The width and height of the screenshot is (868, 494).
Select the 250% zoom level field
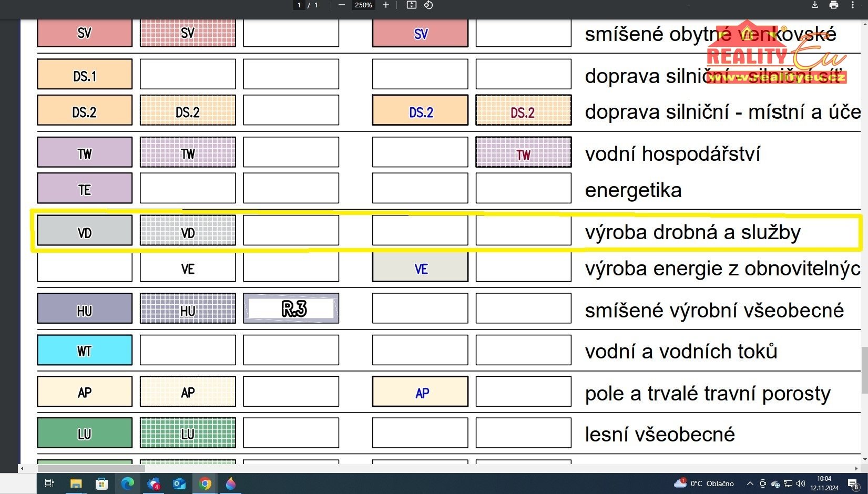[363, 5]
